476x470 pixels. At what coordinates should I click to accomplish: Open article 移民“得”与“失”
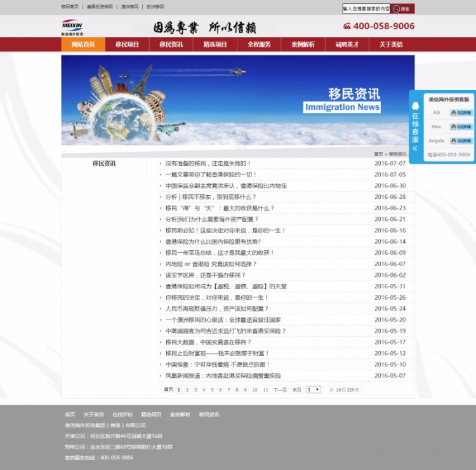[x=220, y=208]
